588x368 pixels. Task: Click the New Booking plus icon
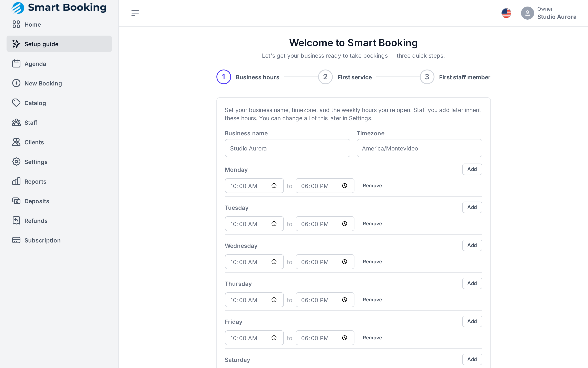(16, 83)
